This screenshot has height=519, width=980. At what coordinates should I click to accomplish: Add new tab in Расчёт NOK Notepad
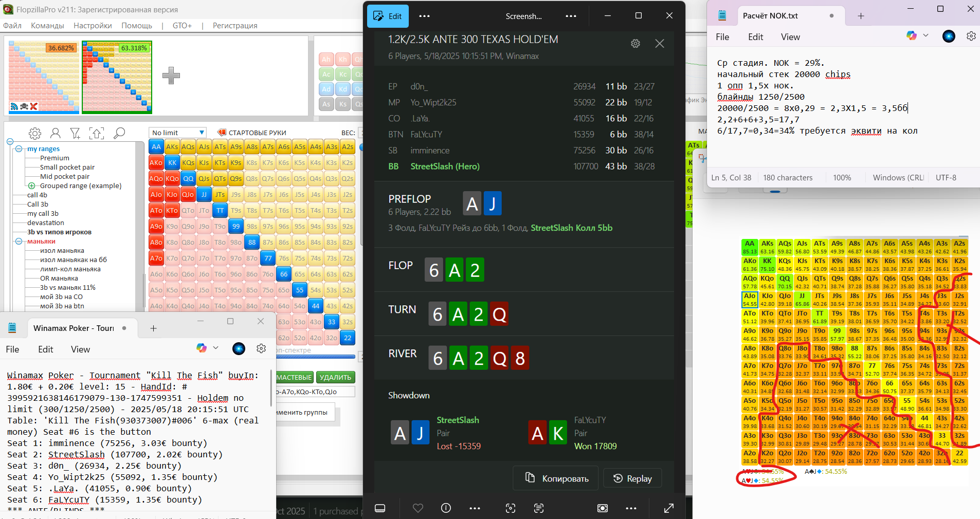tap(861, 16)
